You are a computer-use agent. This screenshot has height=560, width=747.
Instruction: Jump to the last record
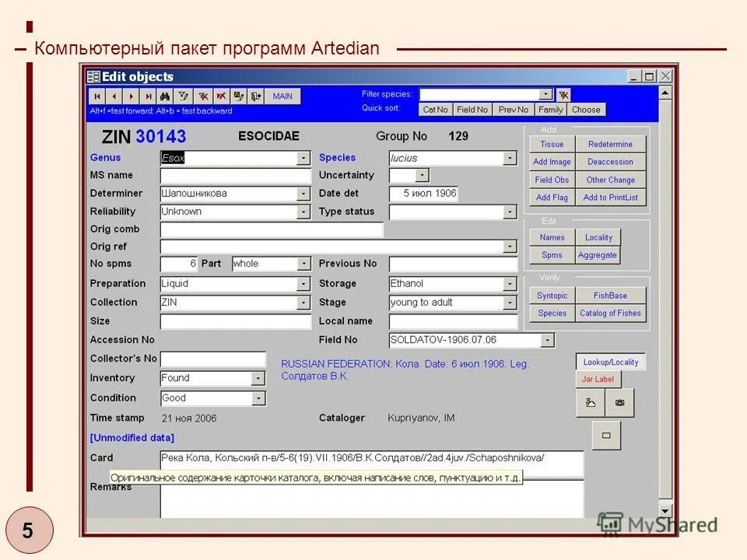[148, 96]
